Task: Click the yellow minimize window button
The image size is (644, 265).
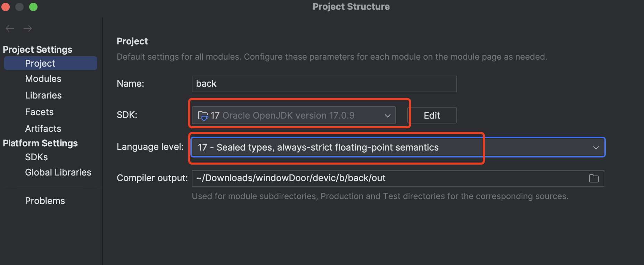Action: click(19, 7)
